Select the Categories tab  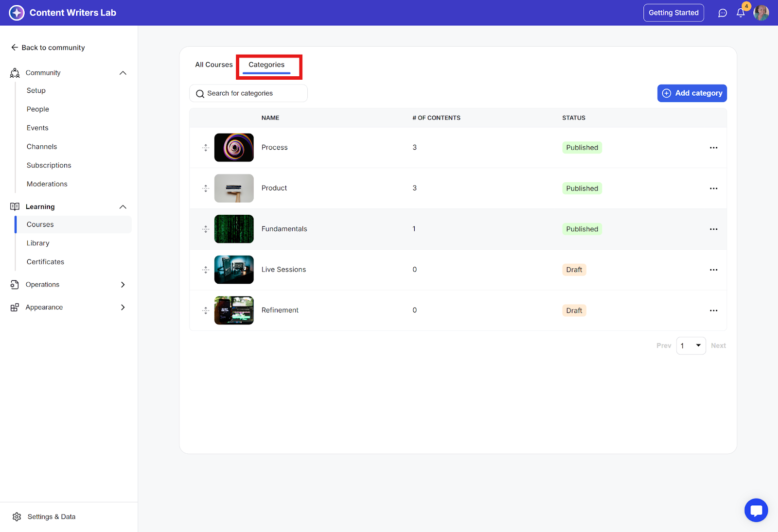(x=266, y=65)
